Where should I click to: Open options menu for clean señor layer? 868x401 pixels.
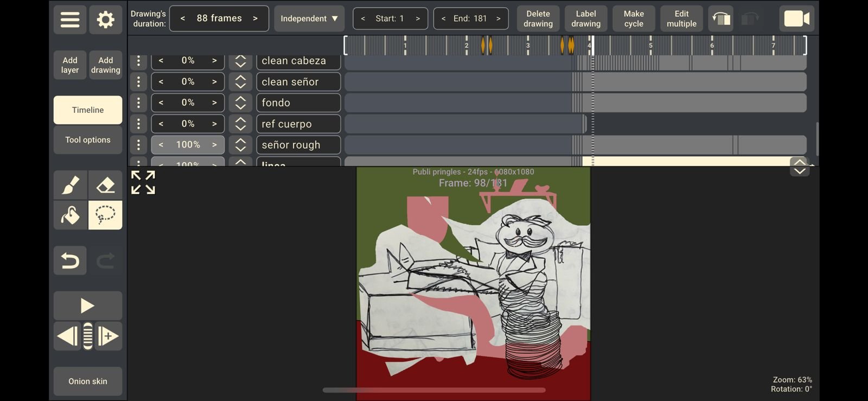click(138, 82)
